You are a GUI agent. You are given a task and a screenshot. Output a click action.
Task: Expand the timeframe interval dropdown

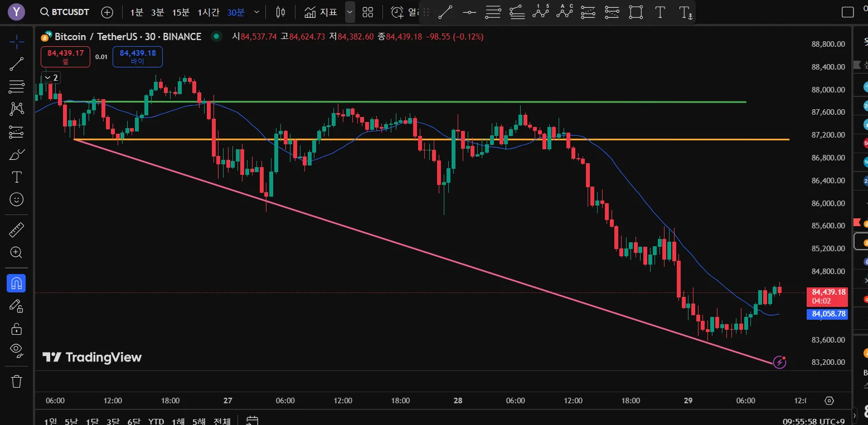point(256,12)
